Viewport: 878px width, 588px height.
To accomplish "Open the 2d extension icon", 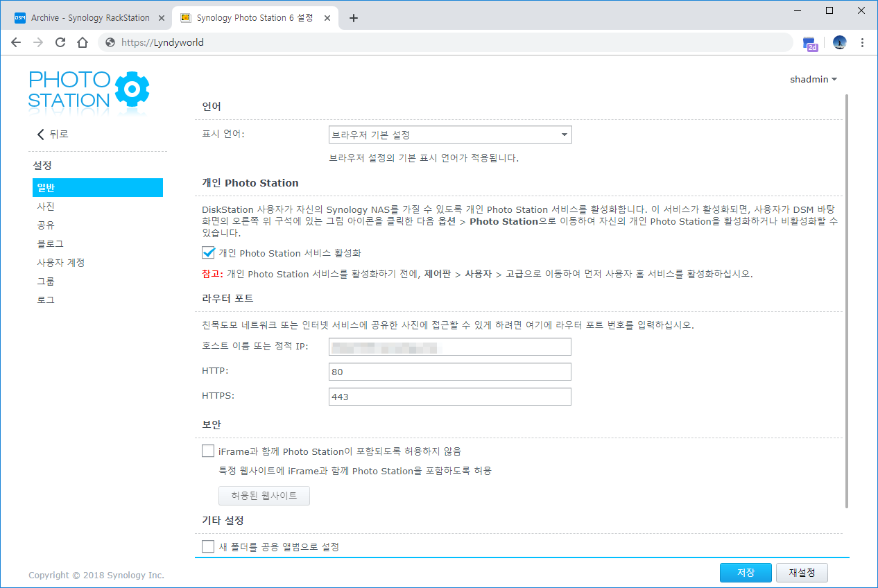I will click(x=810, y=43).
